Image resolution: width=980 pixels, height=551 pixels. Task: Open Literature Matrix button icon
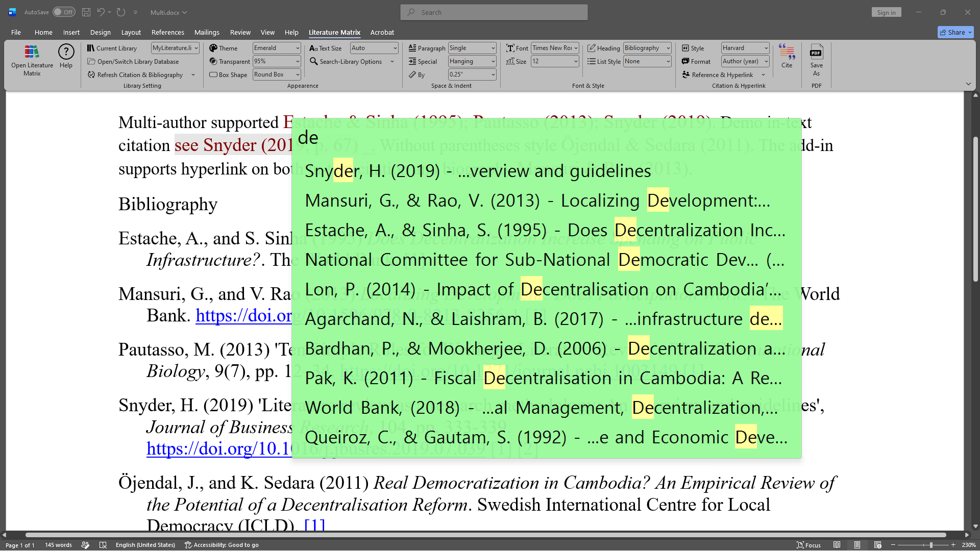[32, 52]
